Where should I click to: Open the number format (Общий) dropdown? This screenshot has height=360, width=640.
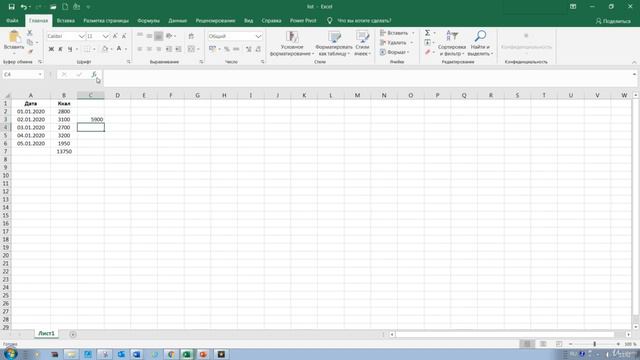tap(258, 36)
